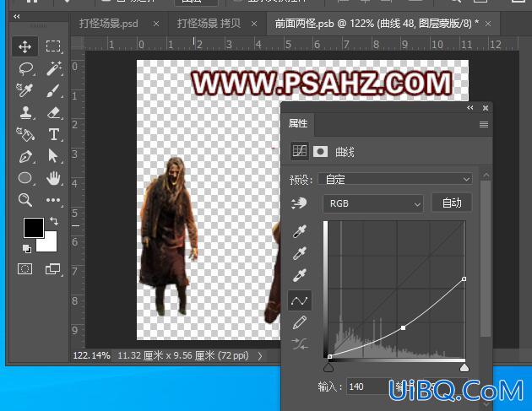Reset default foreground and background colors
Viewport: 532px width, 411px height.
pyautogui.click(x=27, y=249)
